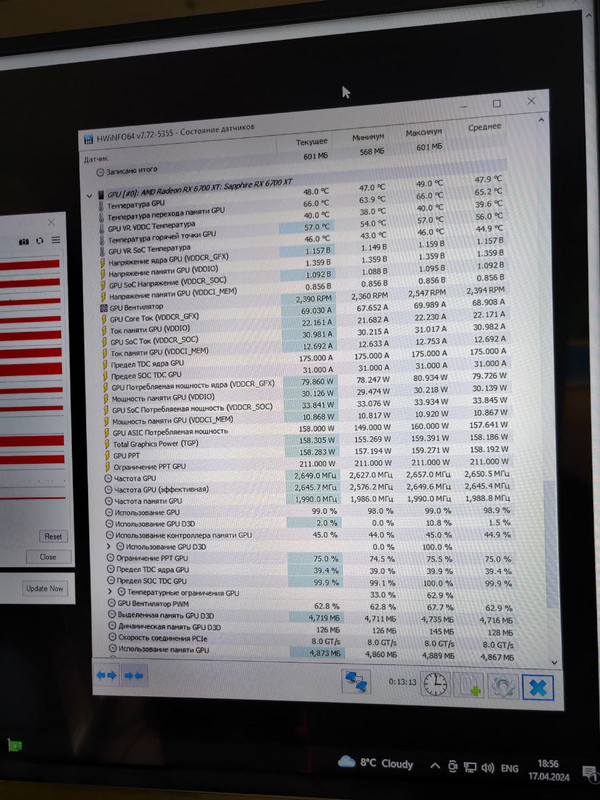Select the GPU PPT row
Image resolution: width=600 pixels, height=800 pixels.
[305, 452]
